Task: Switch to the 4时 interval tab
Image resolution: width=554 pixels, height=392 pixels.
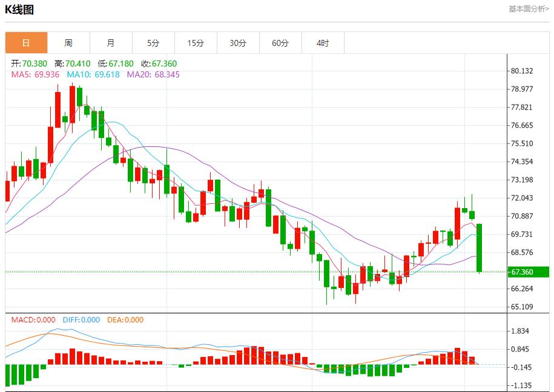Action: [x=323, y=43]
